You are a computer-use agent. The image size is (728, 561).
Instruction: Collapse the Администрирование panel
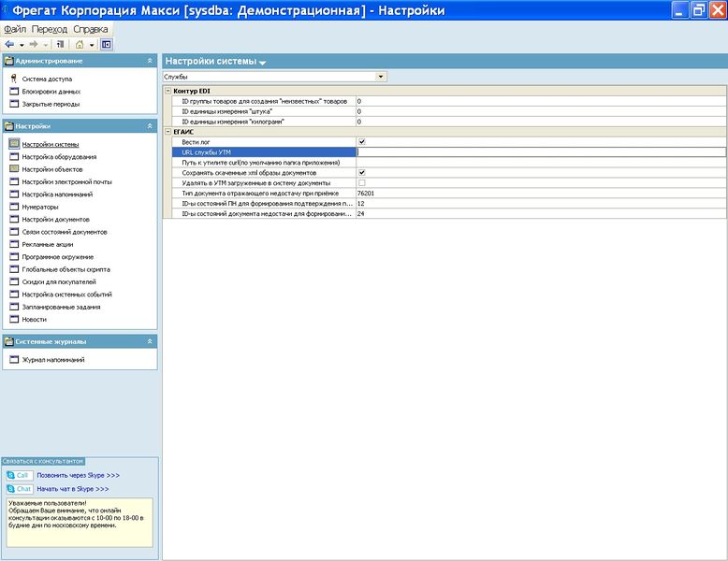tap(150, 61)
